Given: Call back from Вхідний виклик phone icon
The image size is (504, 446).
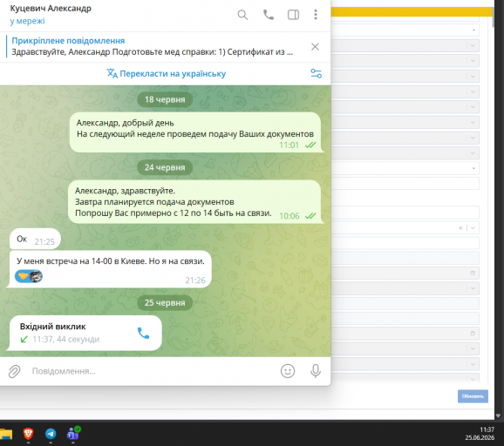Looking at the screenshot, I should coord(143,334).
